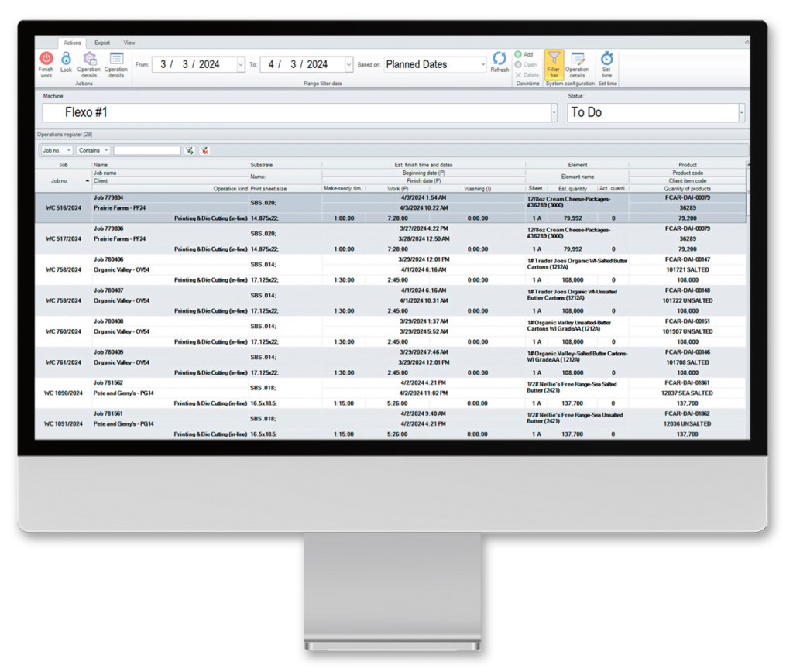
Task: Open the Status dropdown showing To Do
Action: tap(741, 112)
